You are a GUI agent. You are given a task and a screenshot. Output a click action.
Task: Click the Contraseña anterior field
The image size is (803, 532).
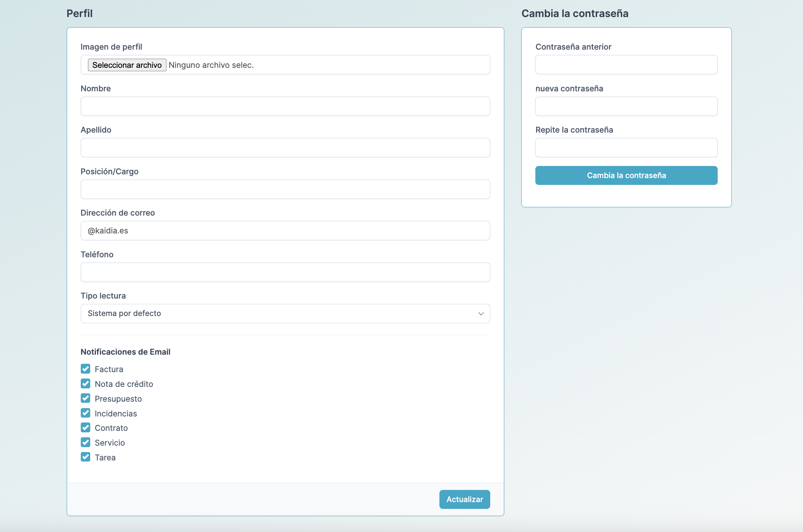coord(626,64)
